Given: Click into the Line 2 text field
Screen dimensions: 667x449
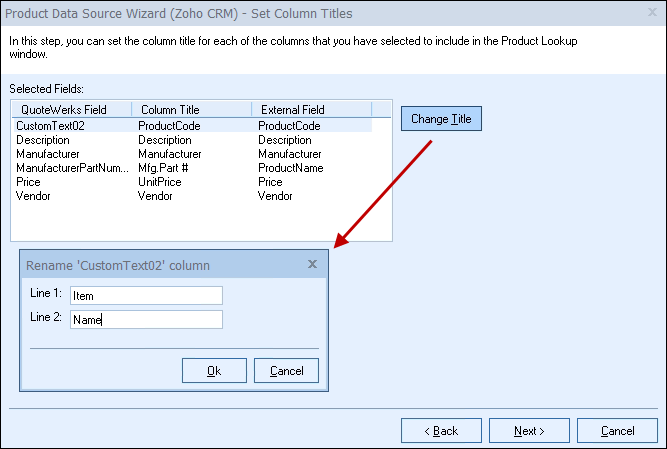Looking at the screenshot, I should (146, 319).
